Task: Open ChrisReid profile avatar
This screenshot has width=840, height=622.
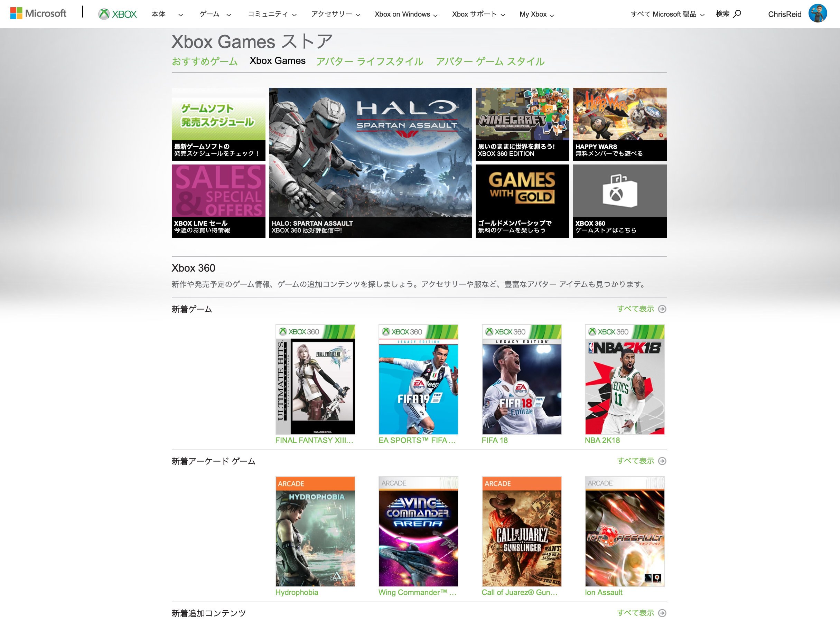Action: click(x=818, y=13)
